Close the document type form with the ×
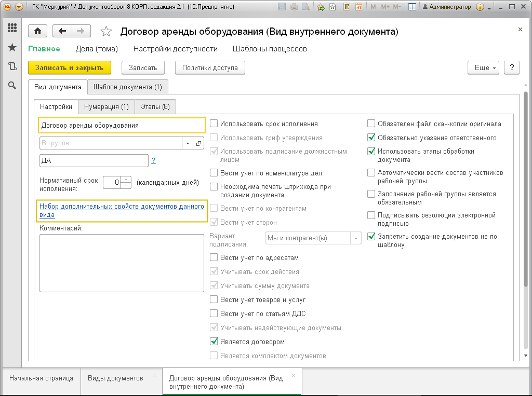 point(520,30)
